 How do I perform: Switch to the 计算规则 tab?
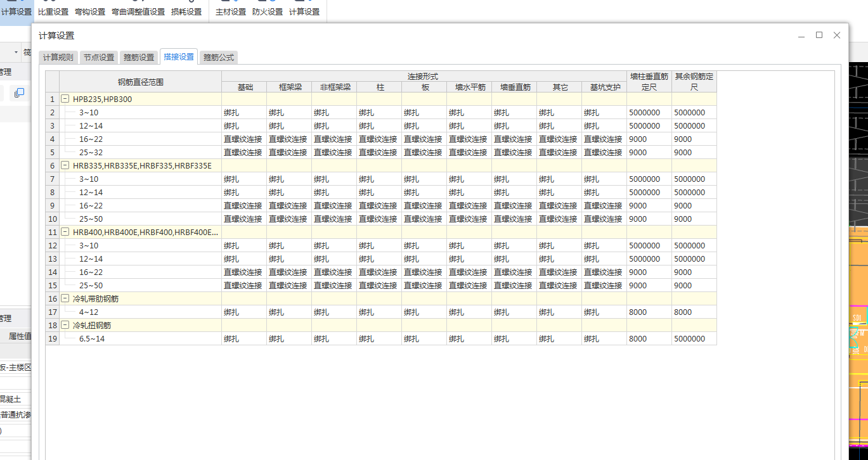pos(58,57)
